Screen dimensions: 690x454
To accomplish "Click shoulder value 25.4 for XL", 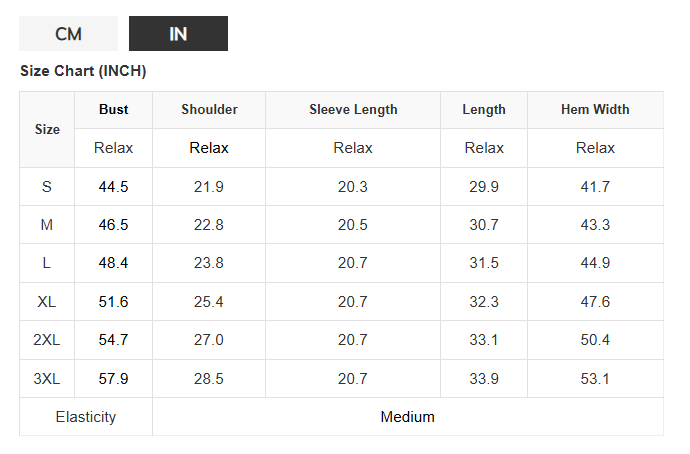I will [209, 302].
